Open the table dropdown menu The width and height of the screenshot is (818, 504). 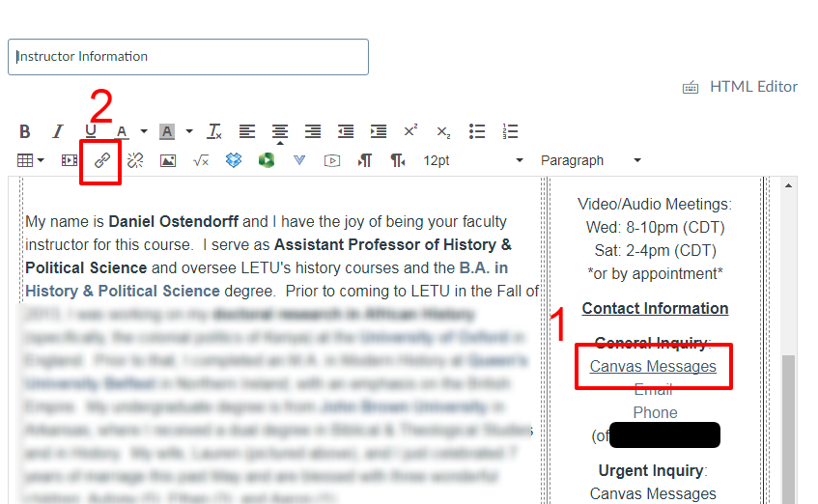[x=31, y=160]
